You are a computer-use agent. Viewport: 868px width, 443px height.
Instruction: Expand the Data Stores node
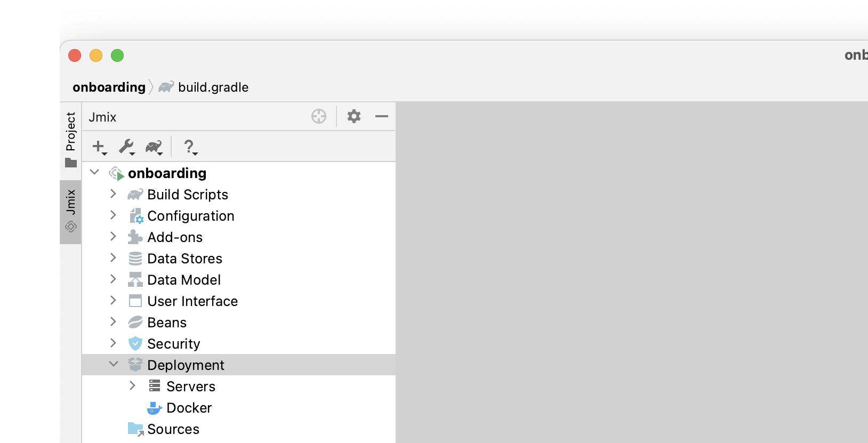(113, 257)
